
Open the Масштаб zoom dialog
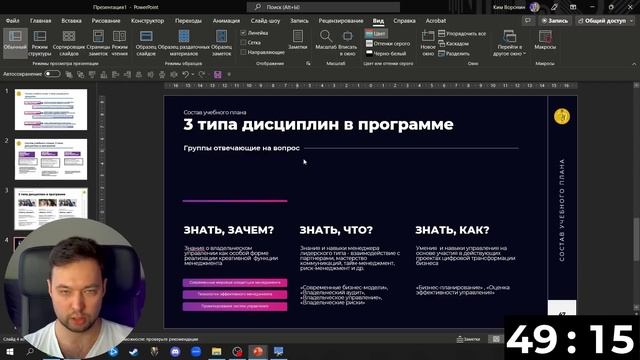pos(326,40)
